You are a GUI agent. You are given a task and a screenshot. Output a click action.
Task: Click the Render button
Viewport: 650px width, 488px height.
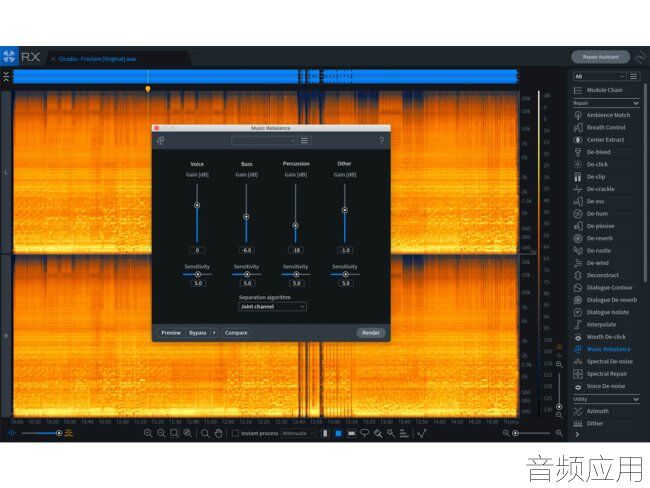[x=371, y=333]
